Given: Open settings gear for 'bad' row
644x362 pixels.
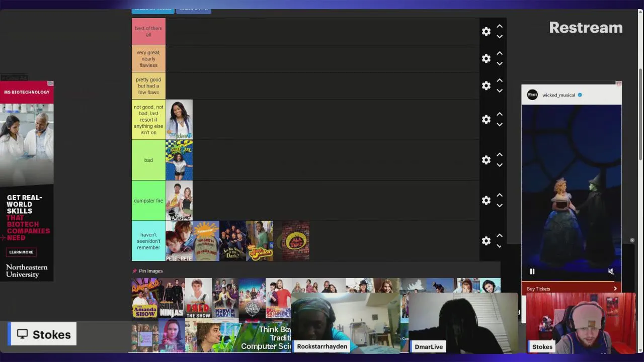Looking at the screenshot, I should pyautogui.click(x=486, y=160).
